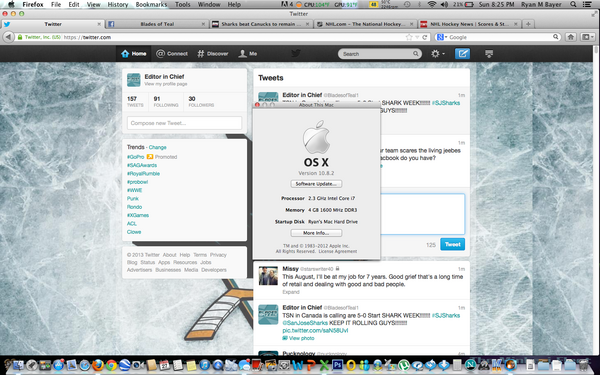Open the search engine dropdown
The image size is (600, 375).
(x=442, y=37)
